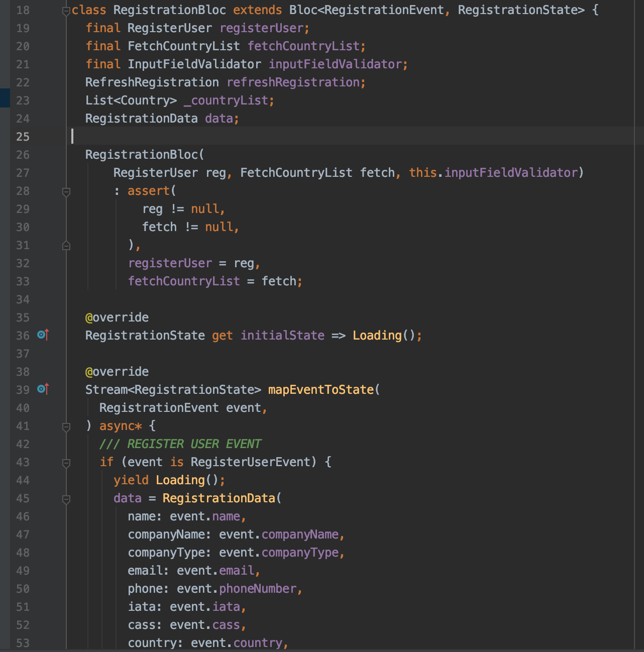Viewport: 644px width, 652px height.
Task: Click 'fetchCountryList = fetch;' initializer
Action: pos(216,281)
